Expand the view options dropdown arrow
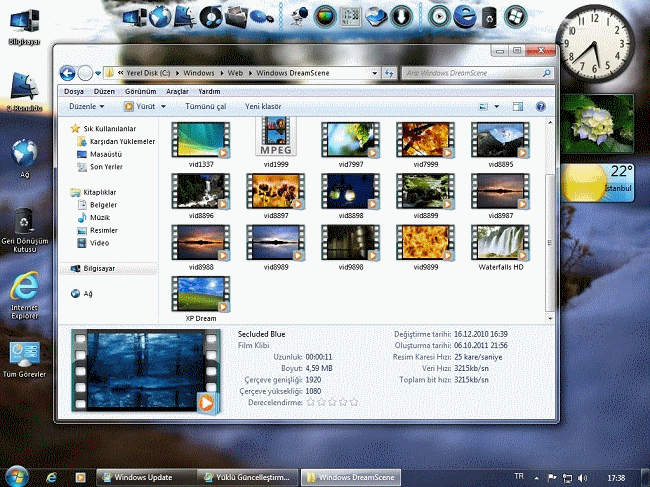The image size is (650, 487). 496,107
